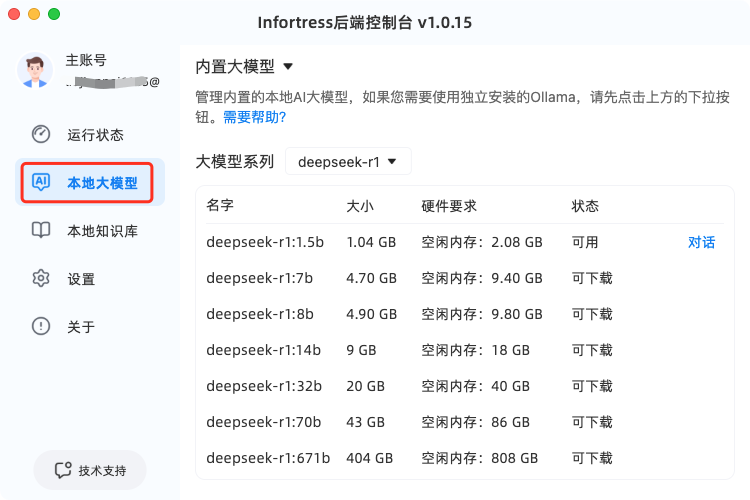Click the 可用 status text
This screenshot has height=500, width=750.
tap(585, 242)
